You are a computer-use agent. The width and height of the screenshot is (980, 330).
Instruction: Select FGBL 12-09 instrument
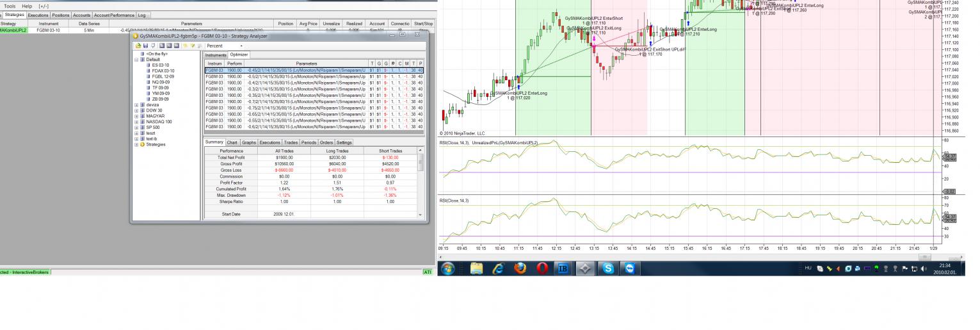pyautogui.click(x=163, y=77)
